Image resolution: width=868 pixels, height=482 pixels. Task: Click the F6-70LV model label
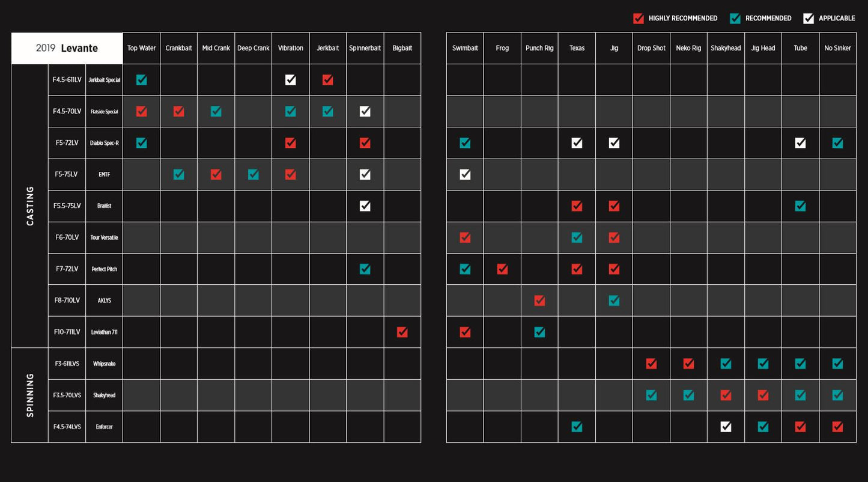click(67, 237)
